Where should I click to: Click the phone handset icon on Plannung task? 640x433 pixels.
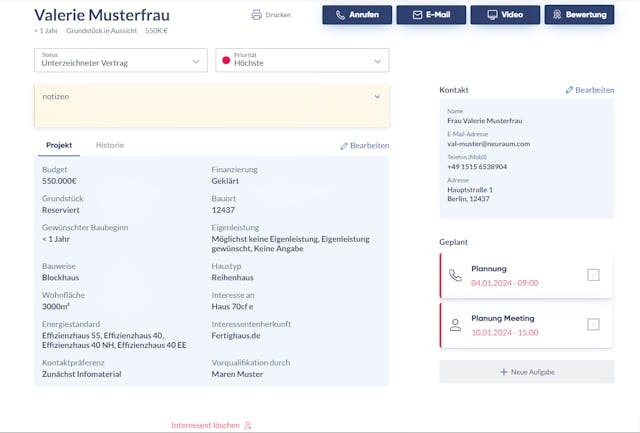tap(456, 275)
